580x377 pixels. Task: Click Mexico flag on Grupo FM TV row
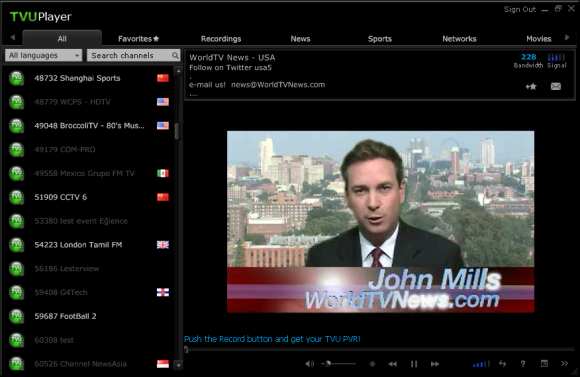tap(163, 173)
